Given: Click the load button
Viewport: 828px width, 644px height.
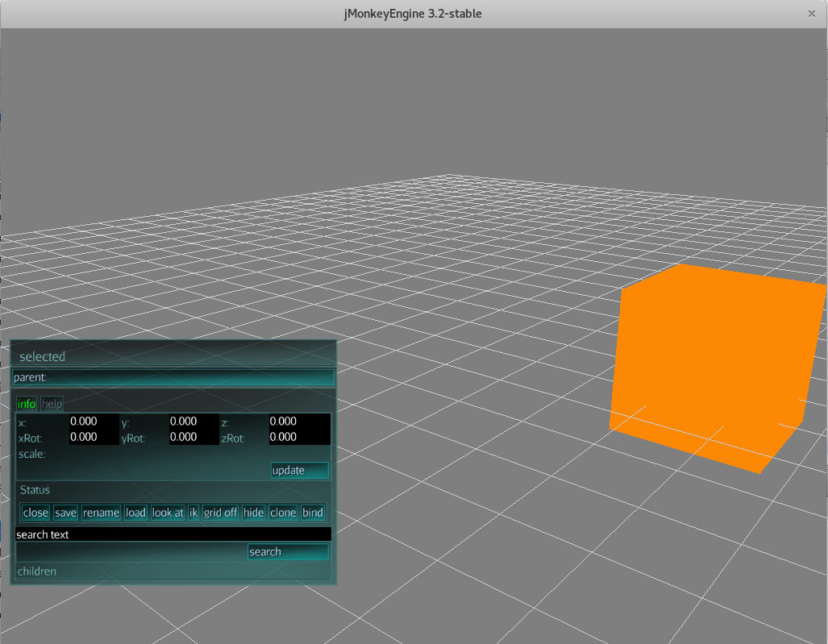Looking at the screenshot, I should point(135,513).
